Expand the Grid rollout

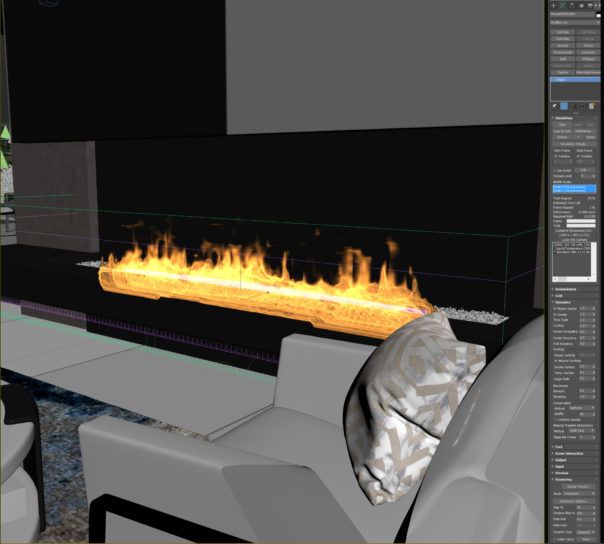(559, 296)
